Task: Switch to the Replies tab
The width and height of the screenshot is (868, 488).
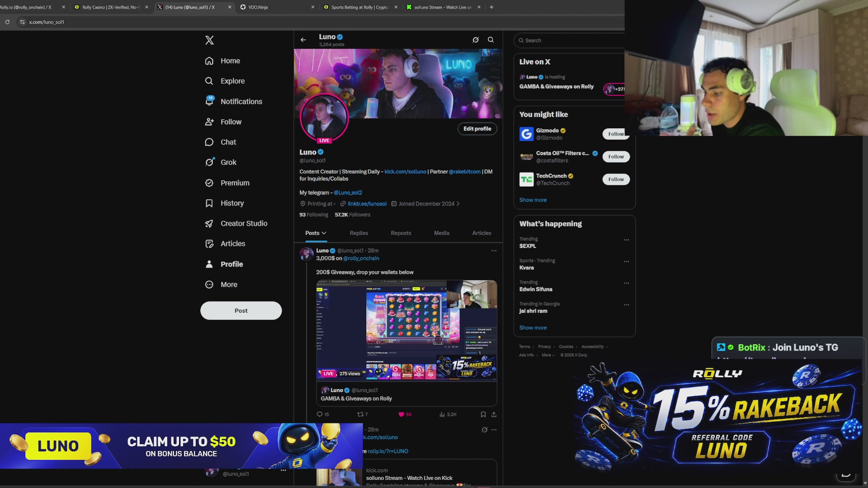Action: click(359, 233)
